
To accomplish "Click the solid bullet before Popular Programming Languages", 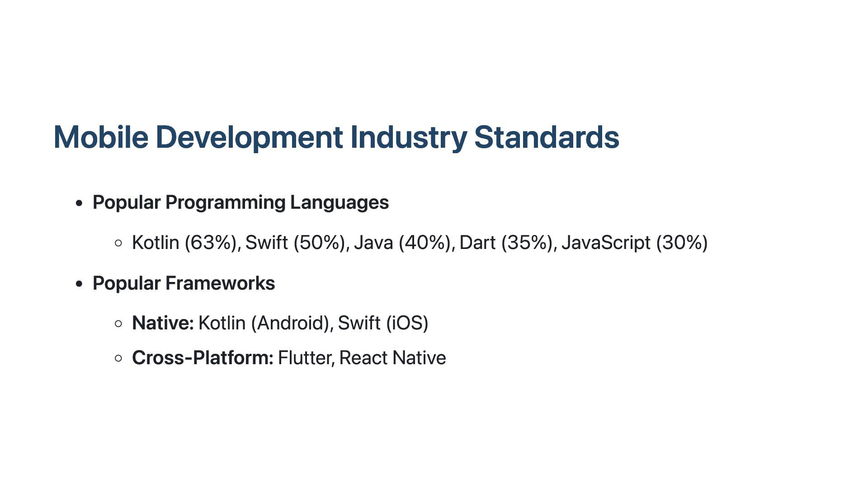I will coord(80,203).
